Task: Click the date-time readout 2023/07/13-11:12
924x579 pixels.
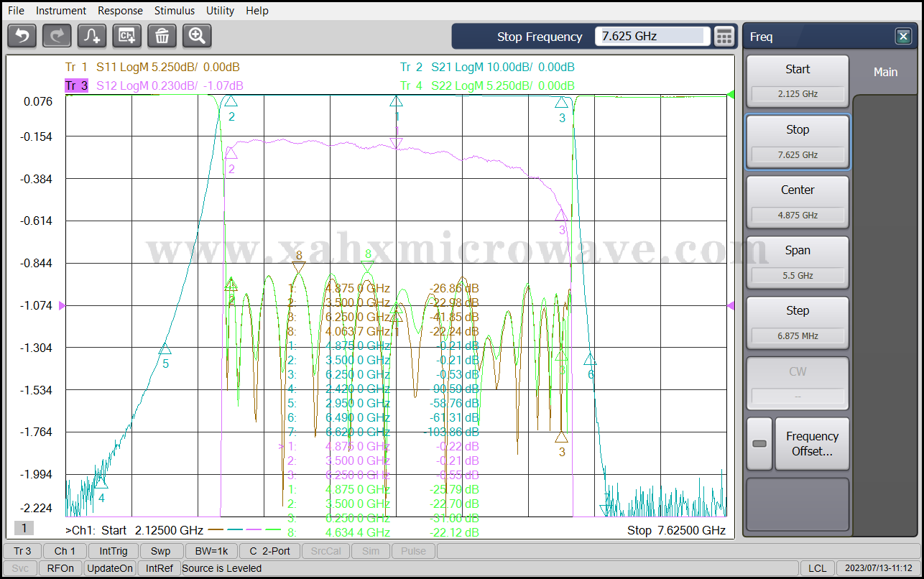Action: (x=879, y=568)
